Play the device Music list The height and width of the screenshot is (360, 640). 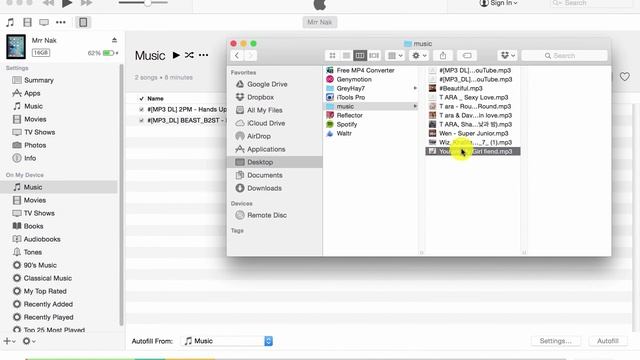tap(176, 55)
